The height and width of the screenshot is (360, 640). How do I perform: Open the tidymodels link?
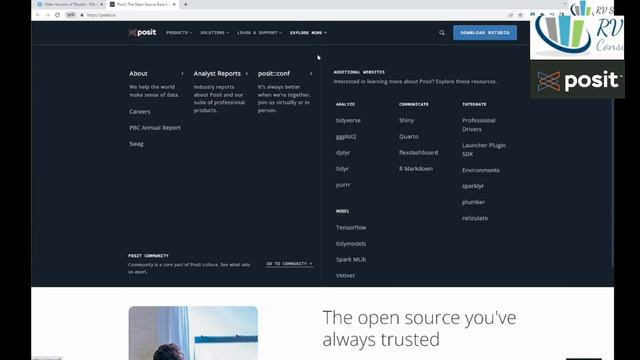(351, 244)
